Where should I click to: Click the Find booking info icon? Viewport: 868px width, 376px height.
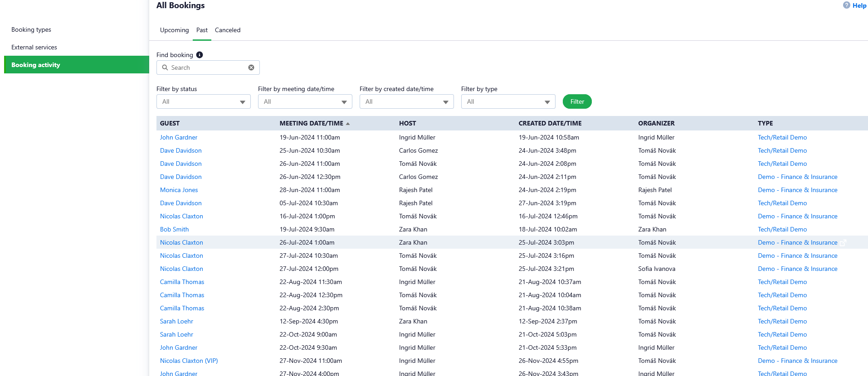tap(200, 55)
